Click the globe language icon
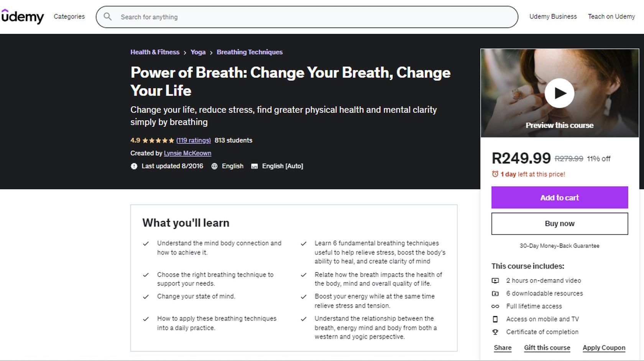This screenshot has width=644, height=361. pyautogui.click(x=214, y=166)
